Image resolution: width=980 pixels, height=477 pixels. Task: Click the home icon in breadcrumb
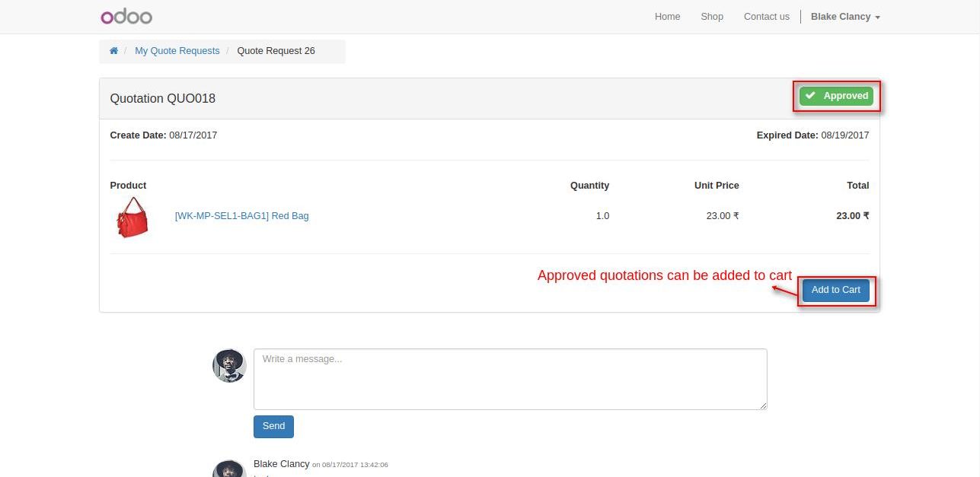(113, 51)
